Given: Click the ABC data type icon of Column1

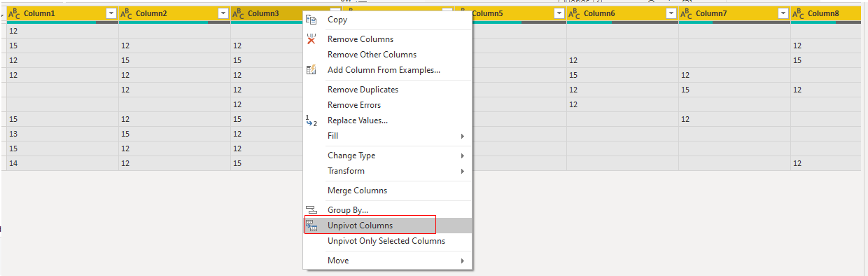Looking at the screenshot, I should (x=14, y=13).
